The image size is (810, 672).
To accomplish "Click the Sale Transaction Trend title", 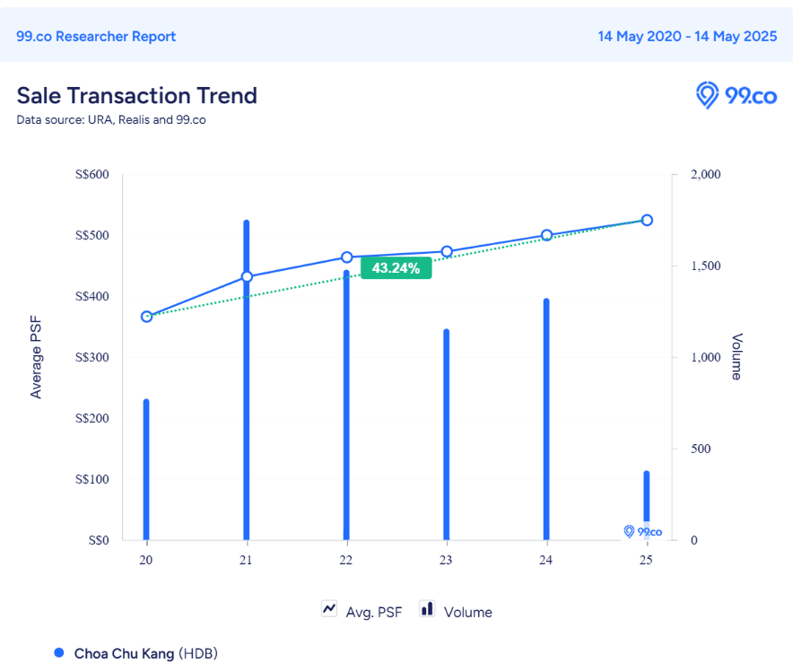I will pyautogui.click(x=136, y=95).
